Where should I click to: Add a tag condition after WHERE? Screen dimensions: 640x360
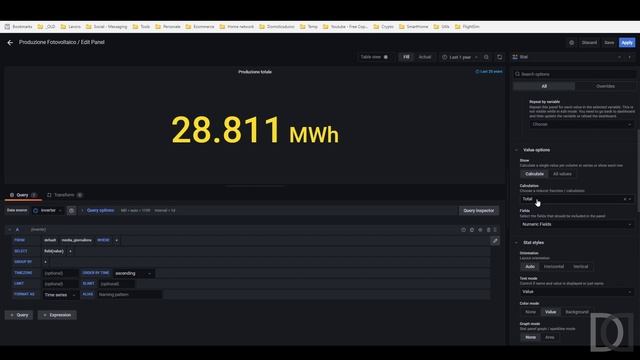[116, 240]
